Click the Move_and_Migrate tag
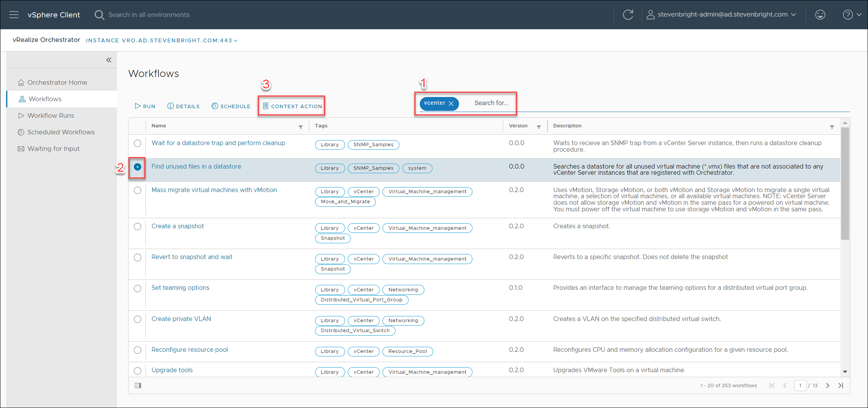This screenshot has height=408, width=868. click(x=345, y=202)
